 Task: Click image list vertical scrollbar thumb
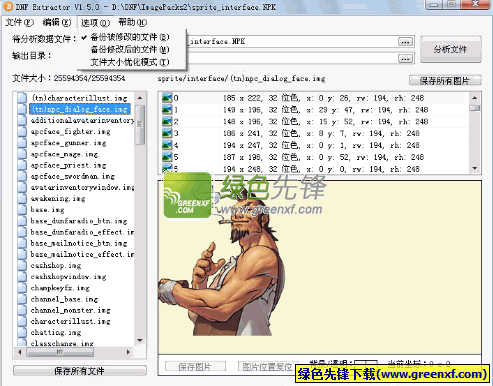coord(475,108)
